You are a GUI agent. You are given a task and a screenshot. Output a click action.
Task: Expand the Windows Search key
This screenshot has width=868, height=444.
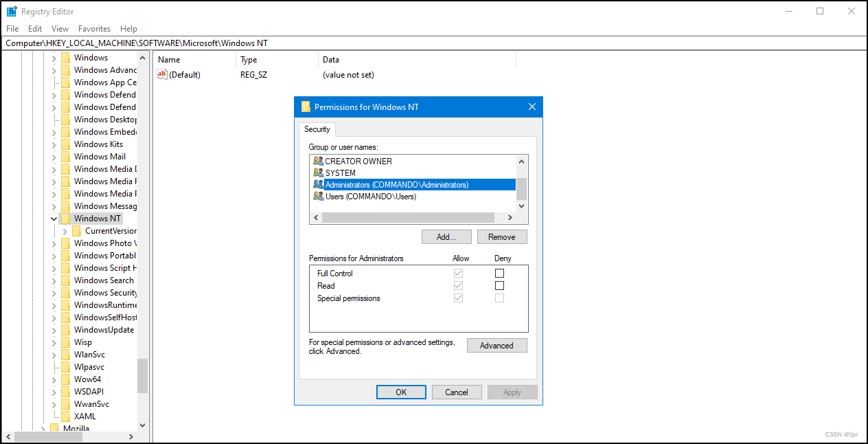54,280
